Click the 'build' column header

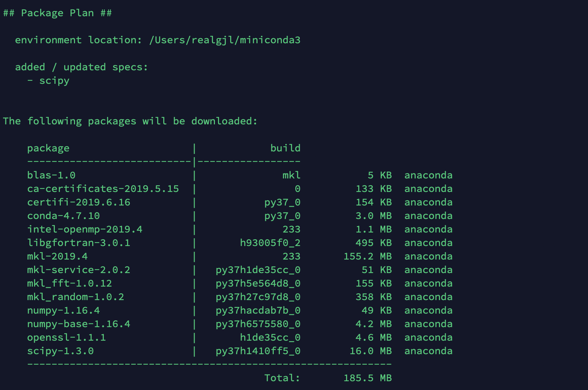click(285, 148)
